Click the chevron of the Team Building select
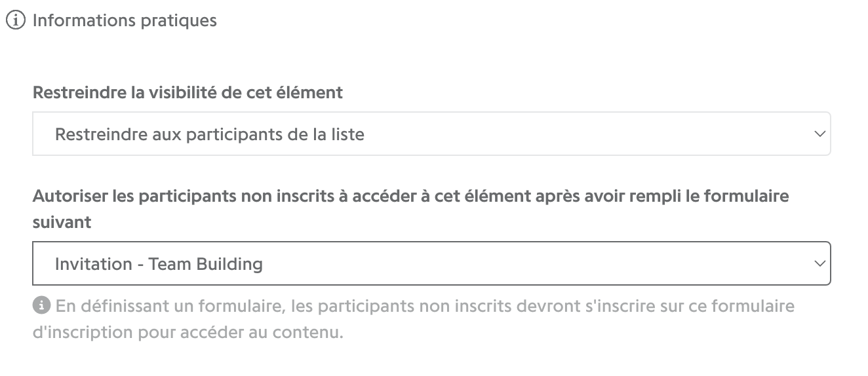Image resolution: width=868 pixels, height=376 pixels. [819, 264]
